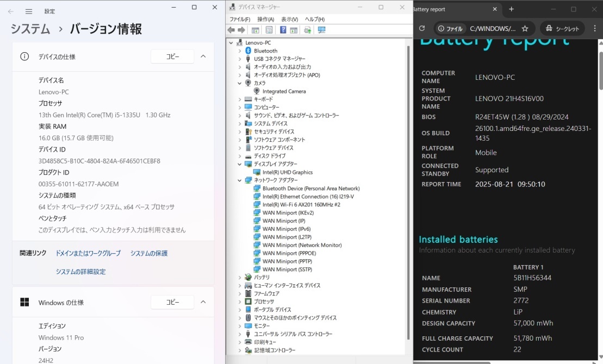603x364 pixels.
Task: Copy device specifications with コピー button
Action: pyautogui.click(x=172, y=57)
